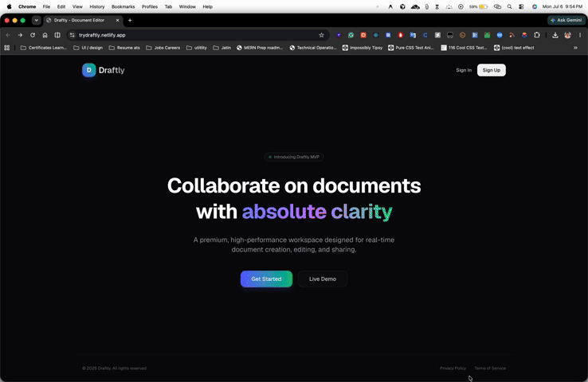Open the apps grid icon in bookmarks bar
588x382 pixels.
click(x=6, y=48)
